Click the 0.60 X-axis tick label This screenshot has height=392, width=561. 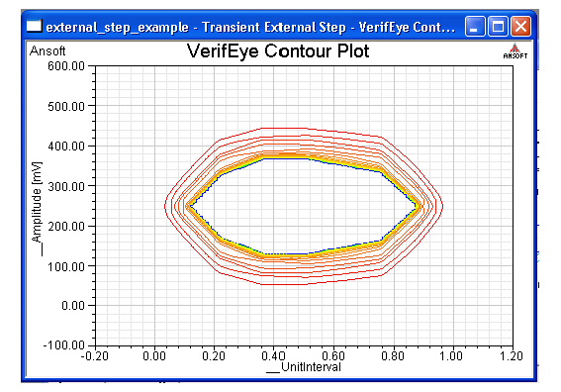[333, 356]
